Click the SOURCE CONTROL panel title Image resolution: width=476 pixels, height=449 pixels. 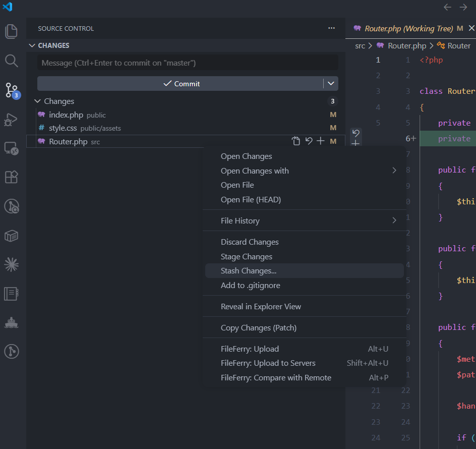click(x=66, y=29)
